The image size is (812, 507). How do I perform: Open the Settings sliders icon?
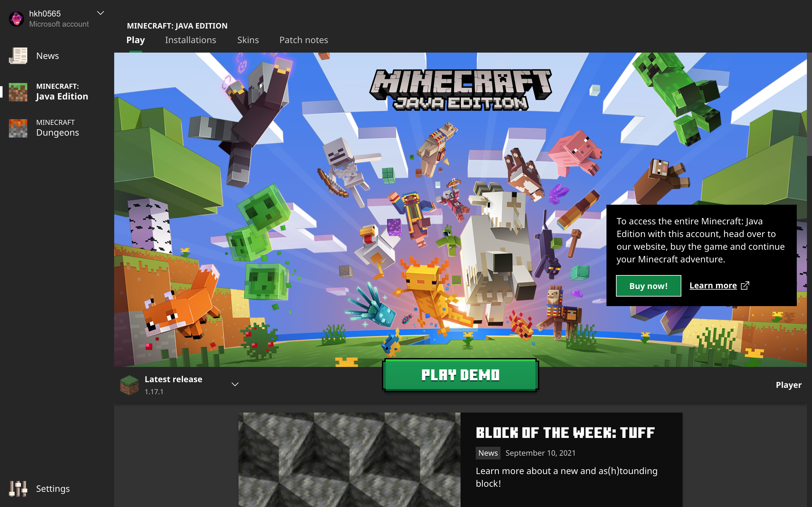tap(18, 489)
